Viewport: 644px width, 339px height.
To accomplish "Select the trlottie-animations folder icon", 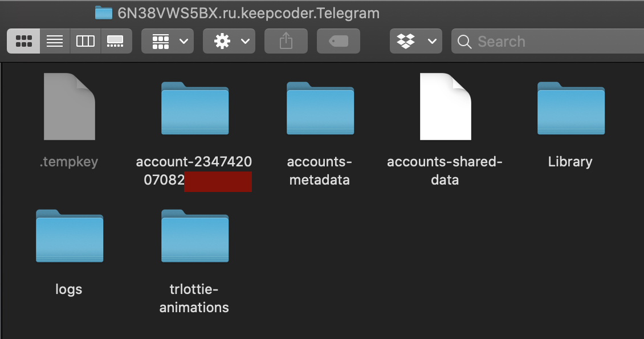I will [x=195, y=236].
